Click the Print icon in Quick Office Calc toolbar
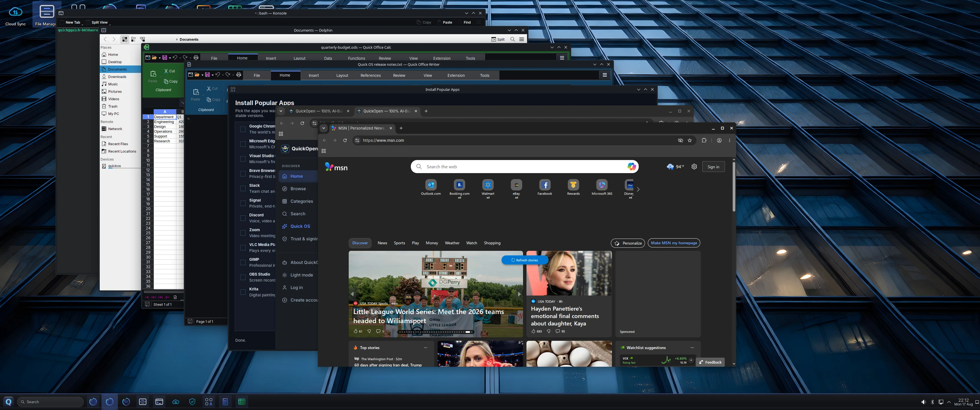The image size is (980, 410). click(196, 58)
